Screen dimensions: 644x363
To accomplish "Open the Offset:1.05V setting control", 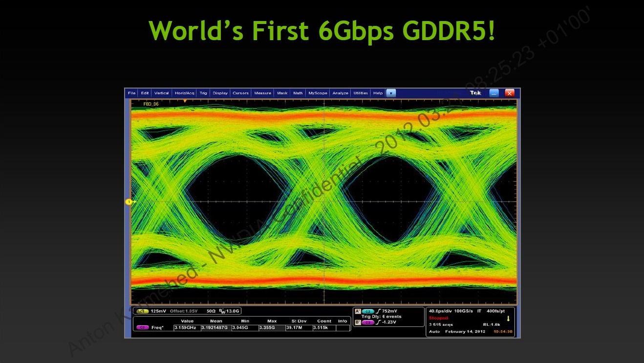I will pos(183,311).
